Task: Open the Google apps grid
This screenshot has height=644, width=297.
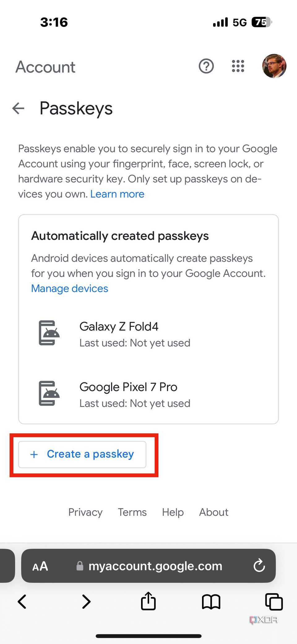Action: pyautogui.click(x=238, y=66)
